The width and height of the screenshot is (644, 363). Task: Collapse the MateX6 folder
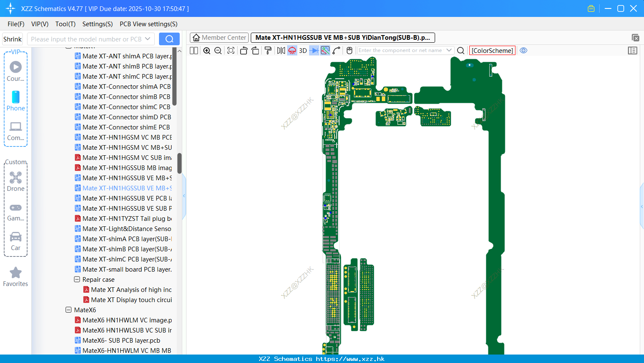point(69,310)
